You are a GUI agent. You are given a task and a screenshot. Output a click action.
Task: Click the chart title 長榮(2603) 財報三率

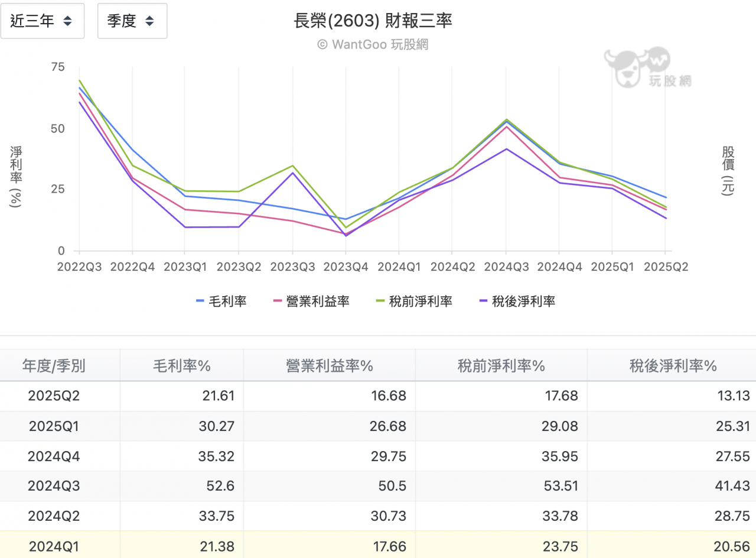tap(372, 21)
